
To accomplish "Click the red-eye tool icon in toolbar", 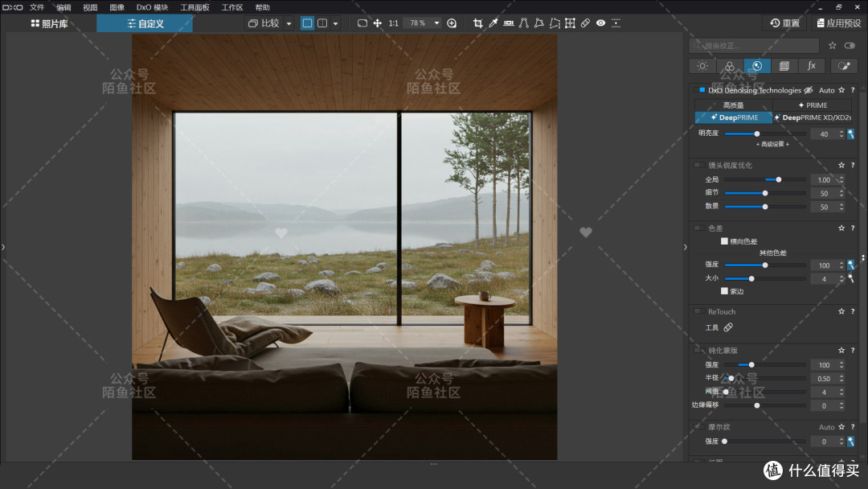I will click(600, 23).
